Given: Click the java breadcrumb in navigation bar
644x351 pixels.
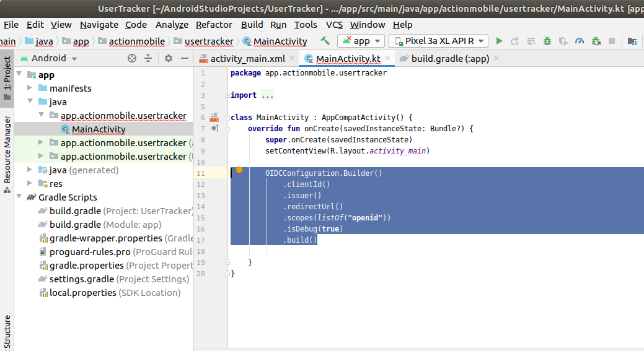Looking at the screenshot, I should (39, 41).
